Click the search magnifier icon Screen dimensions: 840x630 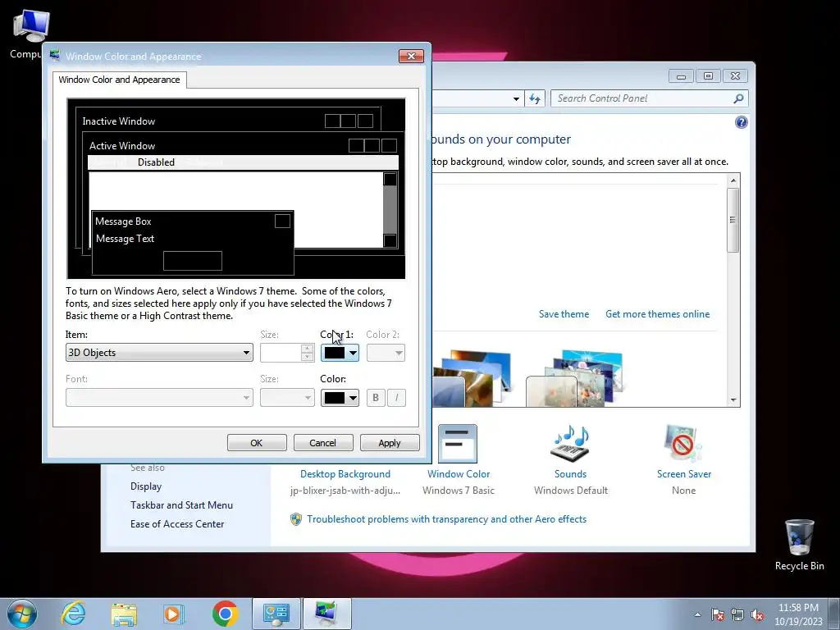pos(739,98)
